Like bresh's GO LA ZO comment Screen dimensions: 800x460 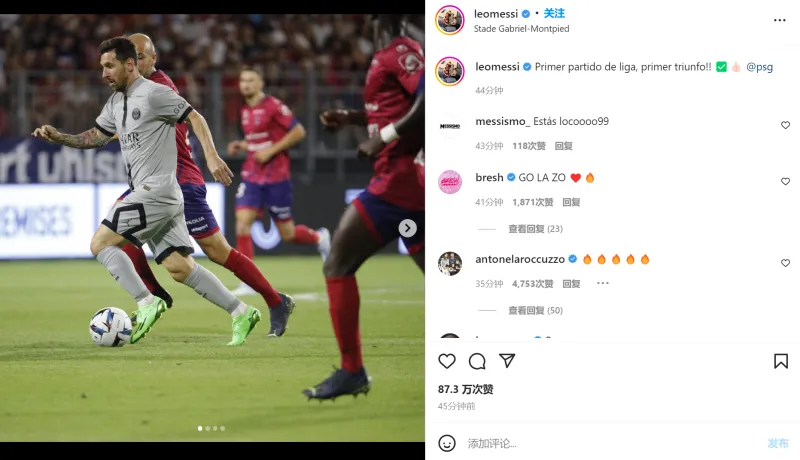click(785, 181)
